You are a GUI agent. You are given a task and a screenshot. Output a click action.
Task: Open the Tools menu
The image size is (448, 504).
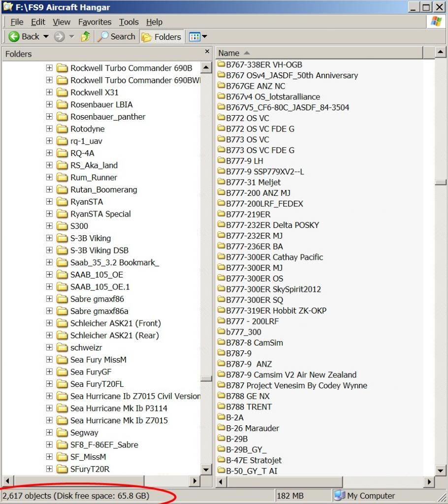[128, 22]
